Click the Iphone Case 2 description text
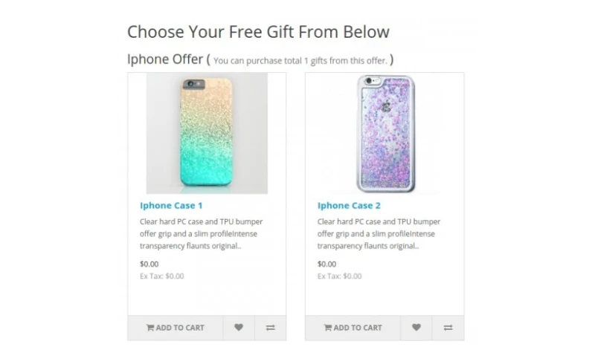This screenshot has width=595, height=364. (x=379, y=233)
